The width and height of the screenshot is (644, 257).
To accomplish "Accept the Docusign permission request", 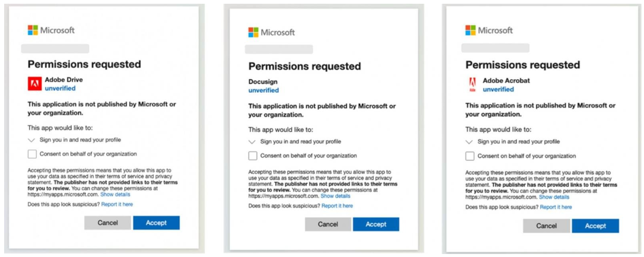I will point(376,224).
